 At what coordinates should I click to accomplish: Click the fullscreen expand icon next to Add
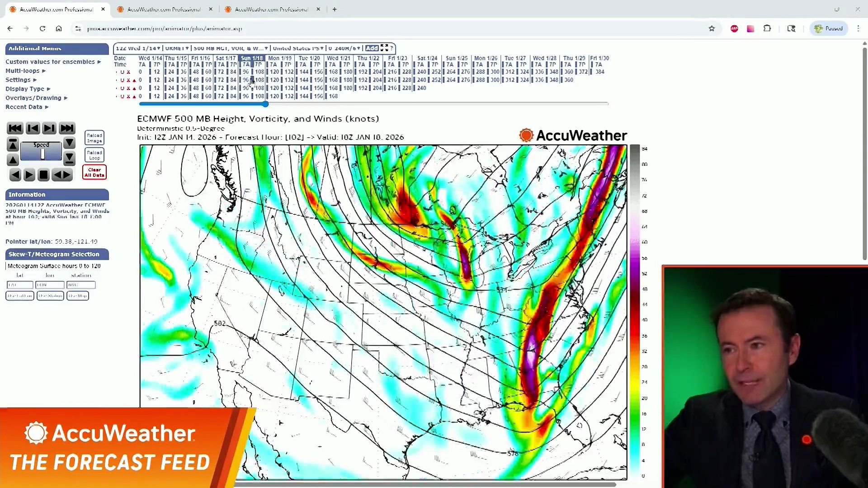pos(385,48)
